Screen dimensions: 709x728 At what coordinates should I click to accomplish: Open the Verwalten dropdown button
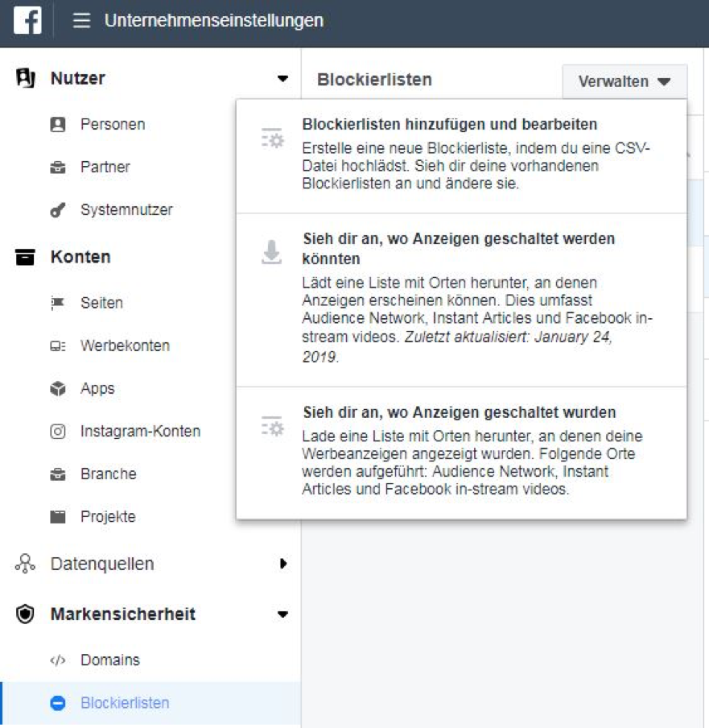tap(624, 81)
